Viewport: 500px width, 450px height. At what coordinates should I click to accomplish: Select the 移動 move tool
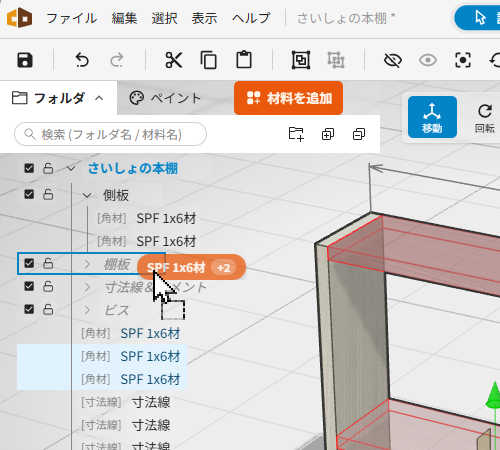click(x=432, y=117)
